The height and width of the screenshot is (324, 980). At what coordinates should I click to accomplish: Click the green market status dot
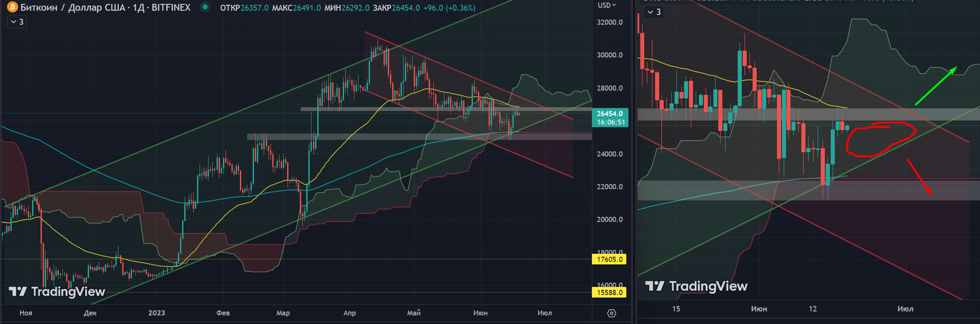point(205,7)
